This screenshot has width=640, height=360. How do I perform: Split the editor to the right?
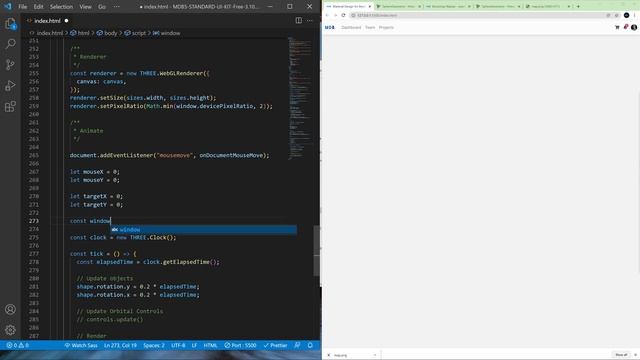pyautogui.click(x=299, y=20)
